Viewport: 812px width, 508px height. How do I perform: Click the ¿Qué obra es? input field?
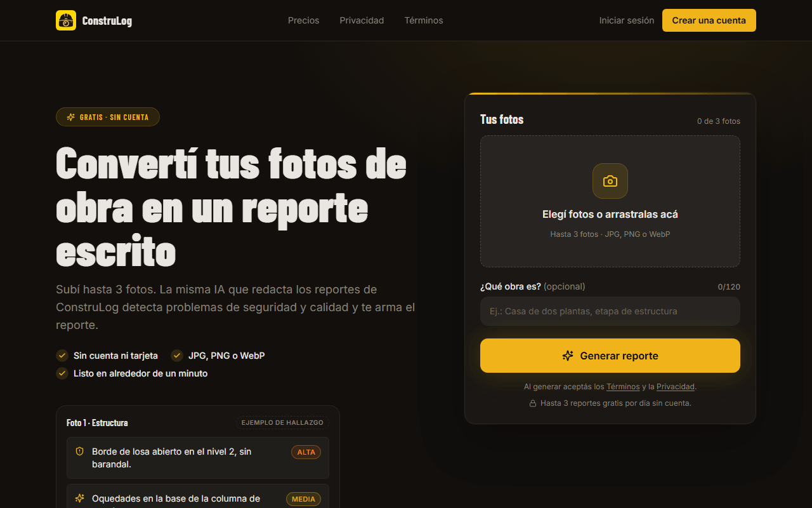[610, 311]
